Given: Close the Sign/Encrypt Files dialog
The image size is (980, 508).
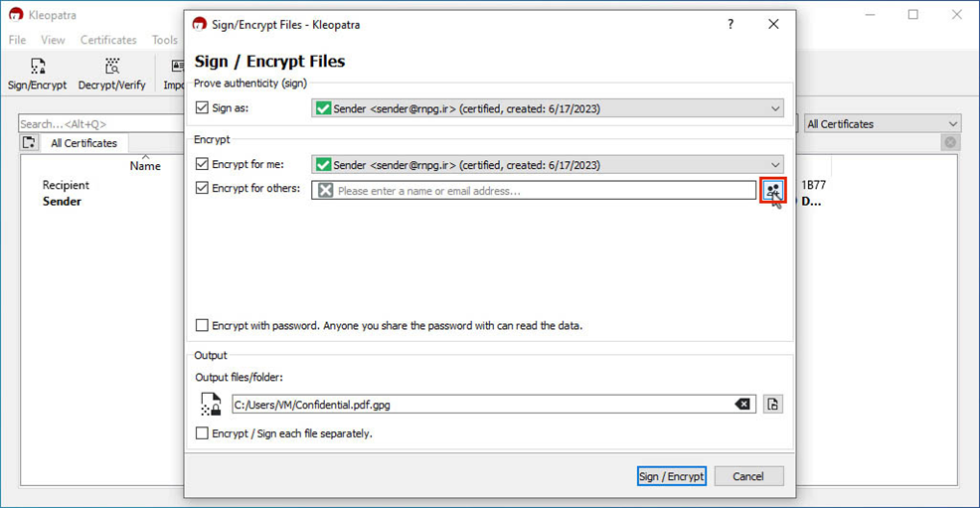Looking at the screenshot, I should [773, 25].
